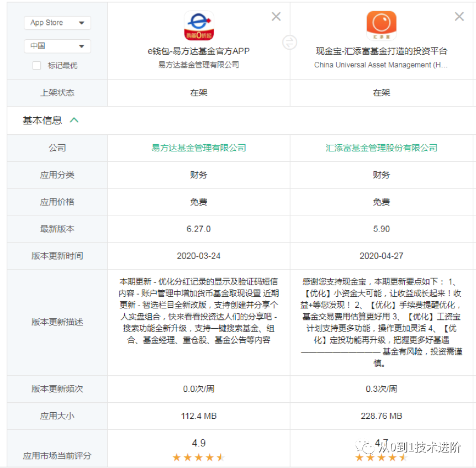
Task: Click update date 2020-04-27
Action: click(381, 256)
